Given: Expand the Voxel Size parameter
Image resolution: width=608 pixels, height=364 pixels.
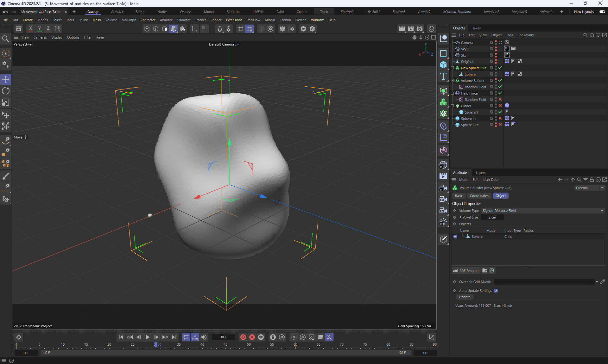Looking at the screenshot, I should (460, 217).
